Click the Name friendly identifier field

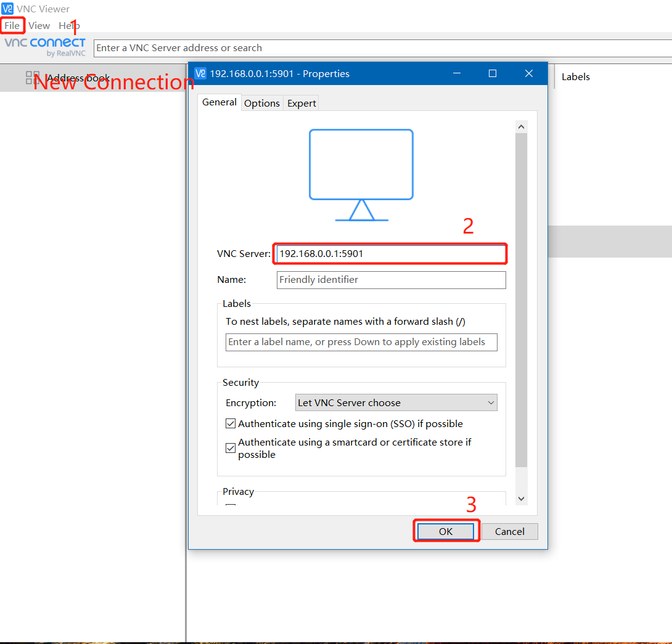(x=391, y=280)
